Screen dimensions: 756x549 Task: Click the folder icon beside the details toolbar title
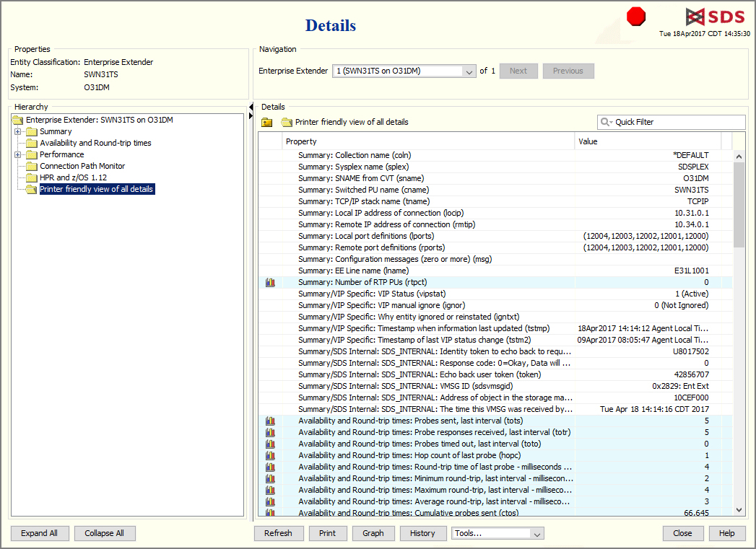tap(287, 123)
